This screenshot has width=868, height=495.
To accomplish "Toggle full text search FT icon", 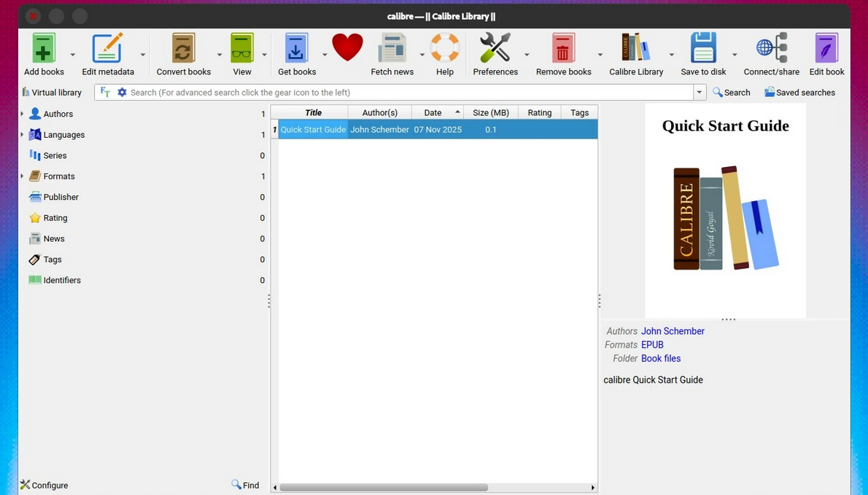I will (105, 93).
